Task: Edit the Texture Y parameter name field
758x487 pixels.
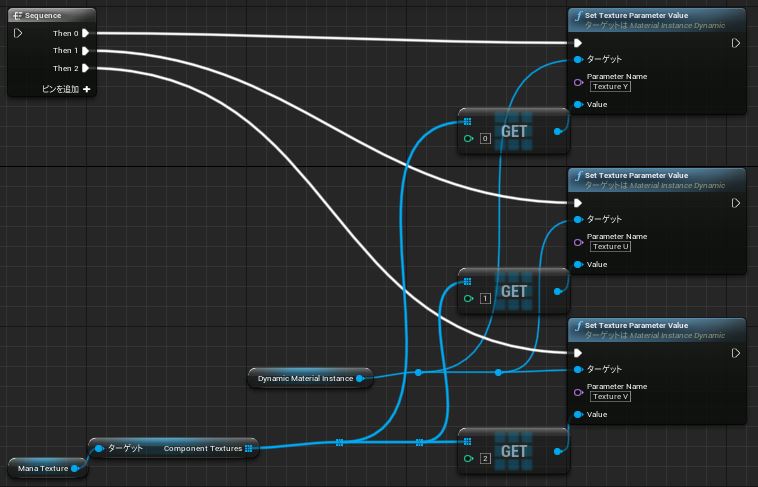Action: [x=611, y=87]
